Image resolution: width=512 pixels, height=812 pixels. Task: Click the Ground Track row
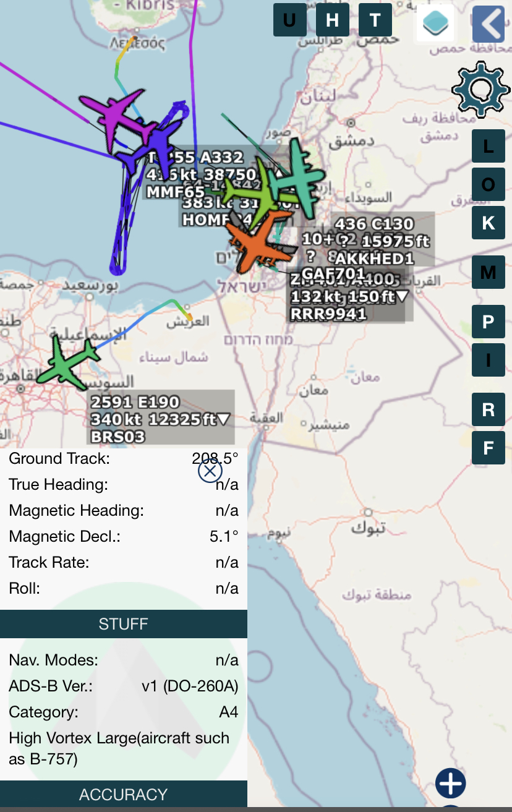pyautogui.click(x=124, y=458)
